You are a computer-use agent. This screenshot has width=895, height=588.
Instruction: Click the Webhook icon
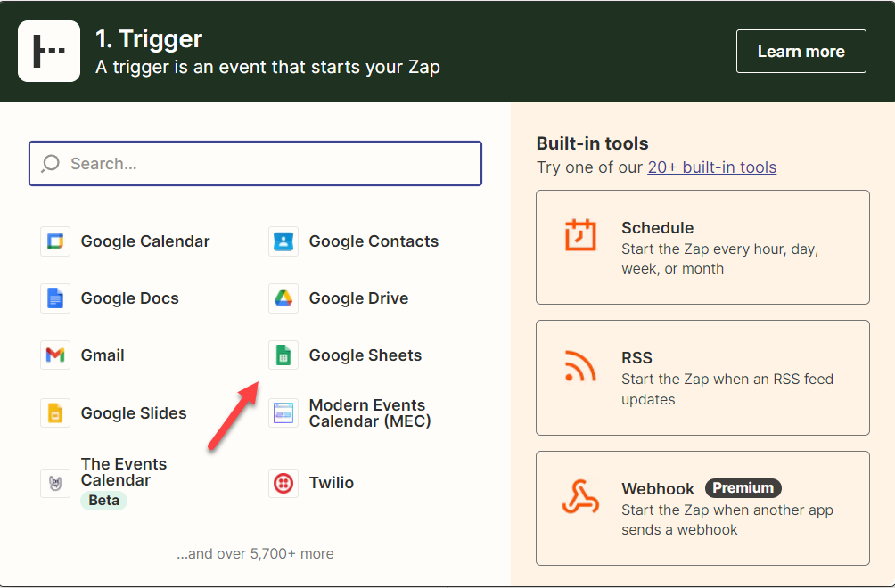click(x=580, y=497)
